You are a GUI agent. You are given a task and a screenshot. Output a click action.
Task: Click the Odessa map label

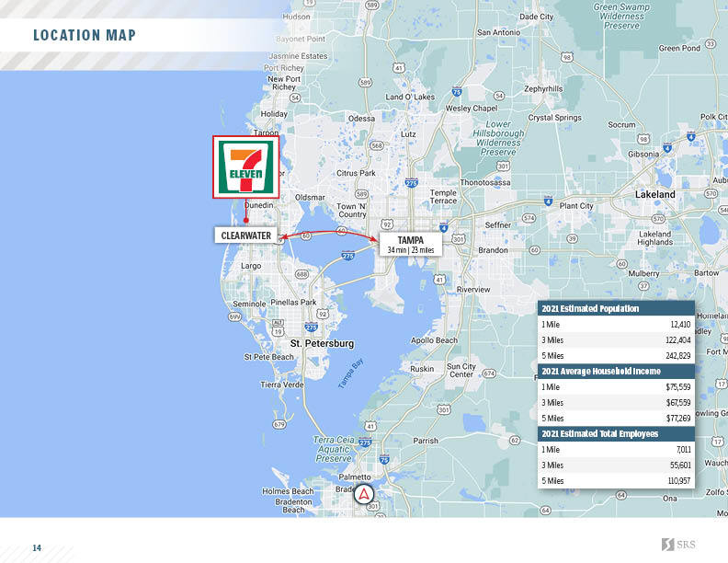pyautogui.click(x=361, y=119)
